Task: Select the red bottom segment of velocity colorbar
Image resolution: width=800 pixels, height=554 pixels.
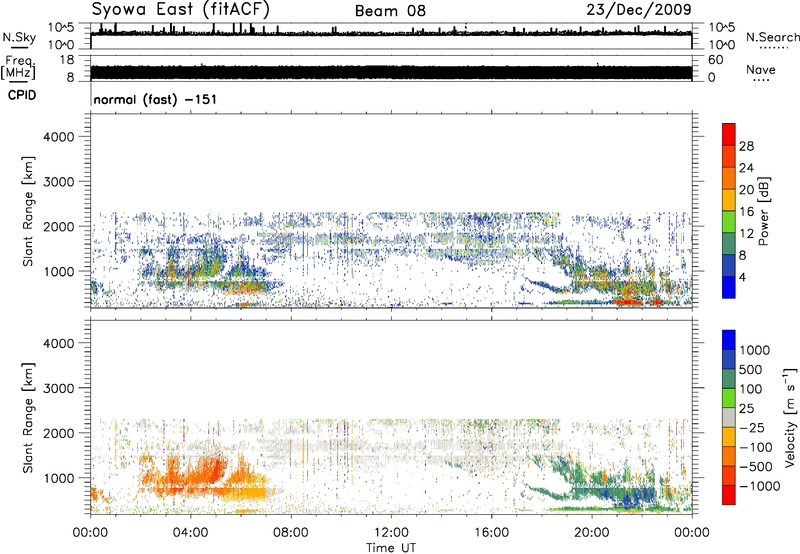Action: pyautogui.click(x=729, y=495)
